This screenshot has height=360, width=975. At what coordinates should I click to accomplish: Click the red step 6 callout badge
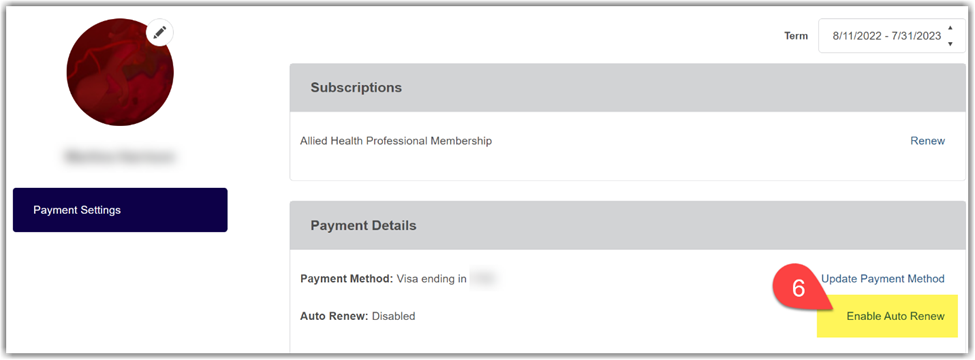pyautogui.click(x=798, y=288)
